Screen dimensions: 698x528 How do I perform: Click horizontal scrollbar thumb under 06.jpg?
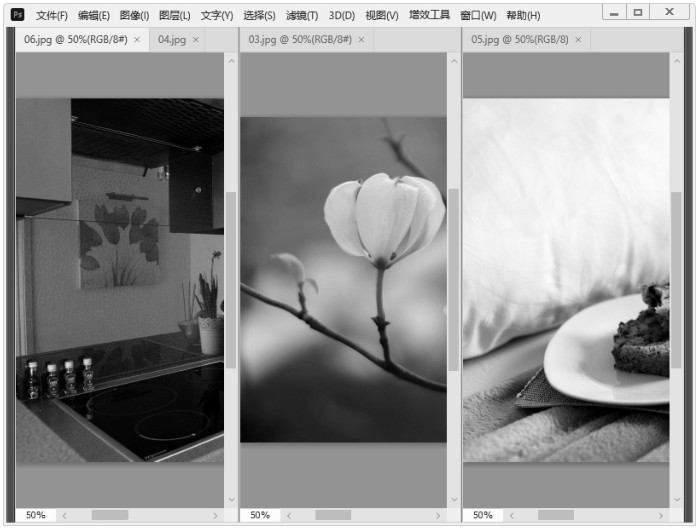pos(110,515)
